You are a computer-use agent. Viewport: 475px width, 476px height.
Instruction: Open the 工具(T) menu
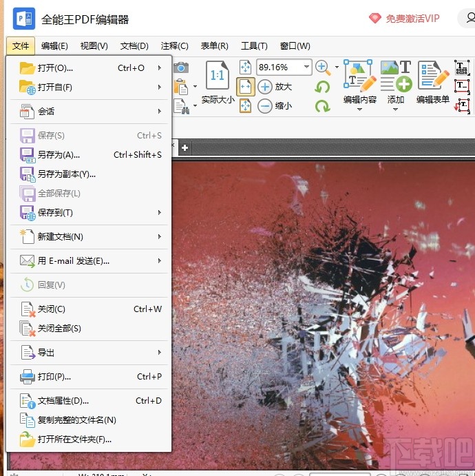[x=254, y=46]
